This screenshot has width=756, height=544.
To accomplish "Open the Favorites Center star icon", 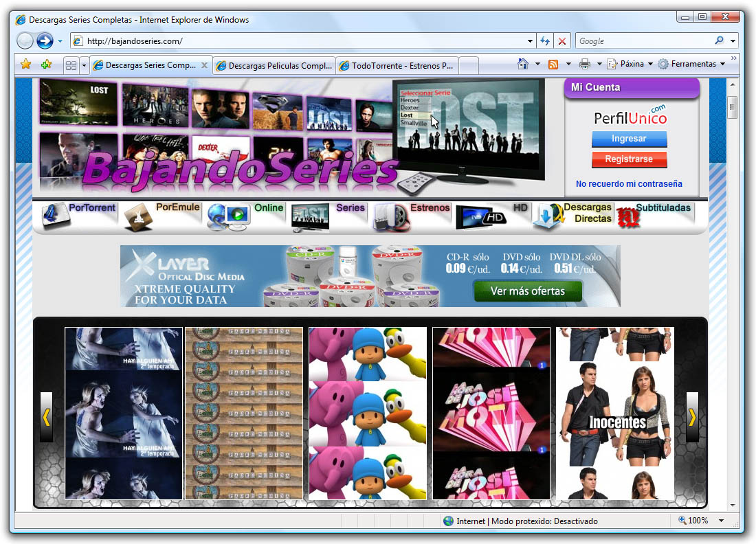I will [x=26, y=64].
